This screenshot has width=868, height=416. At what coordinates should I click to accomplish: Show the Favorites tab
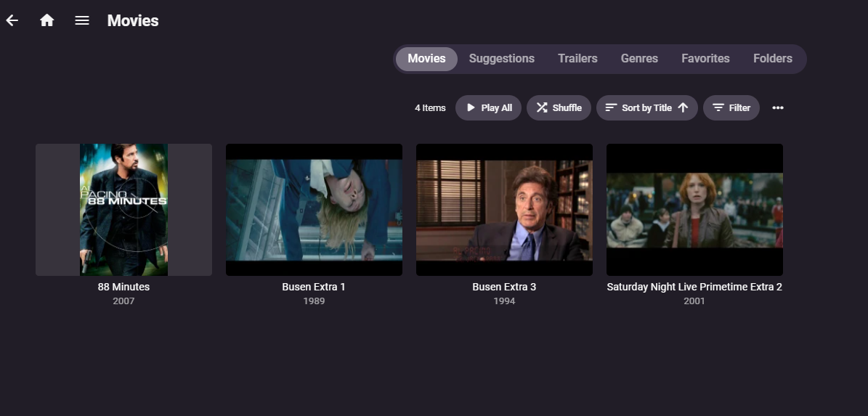705,59
